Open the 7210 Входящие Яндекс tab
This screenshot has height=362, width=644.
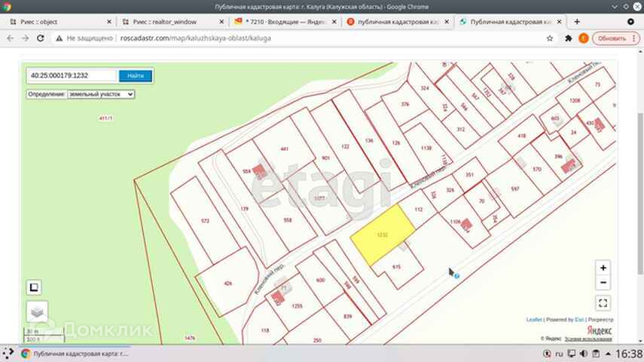click(x=284, y=22)
